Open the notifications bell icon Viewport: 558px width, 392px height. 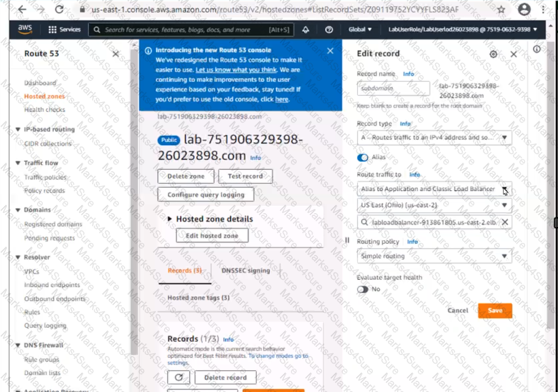306,30
